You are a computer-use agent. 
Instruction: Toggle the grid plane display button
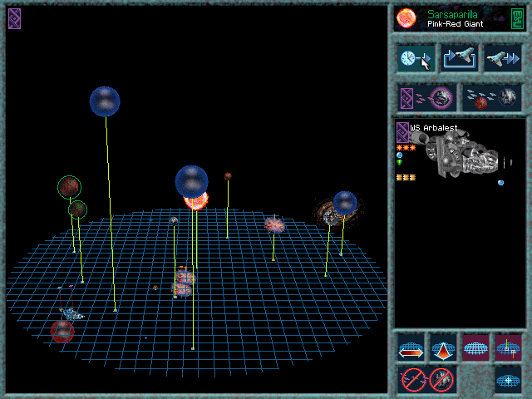point(475,348)
